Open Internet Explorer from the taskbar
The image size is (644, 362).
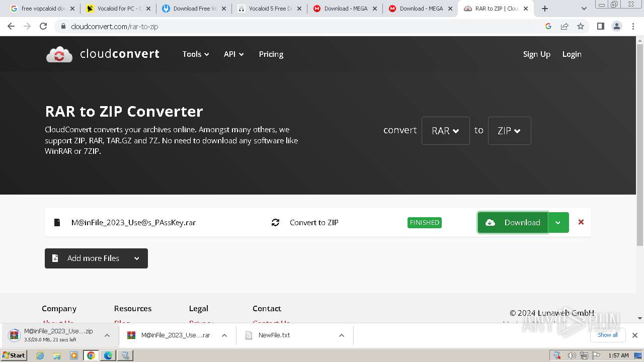(x=40, y=355)
